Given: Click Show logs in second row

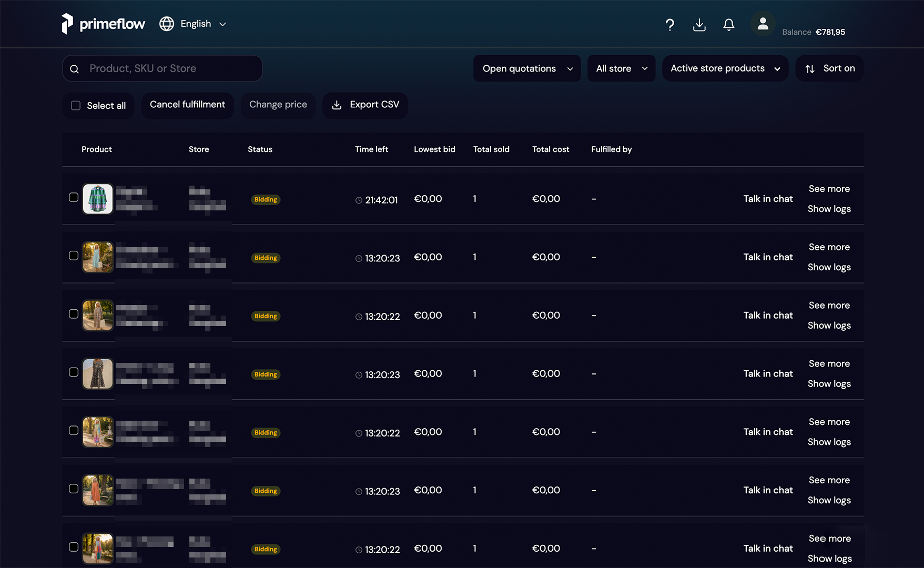Looking at the screenshot, I should (829, 268).
